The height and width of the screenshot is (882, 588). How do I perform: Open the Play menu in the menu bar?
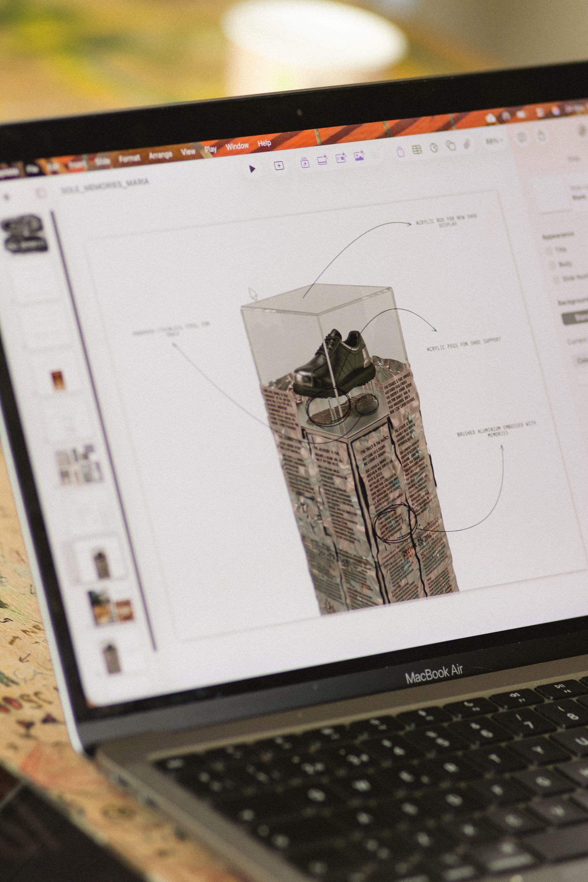coord(211,149)
